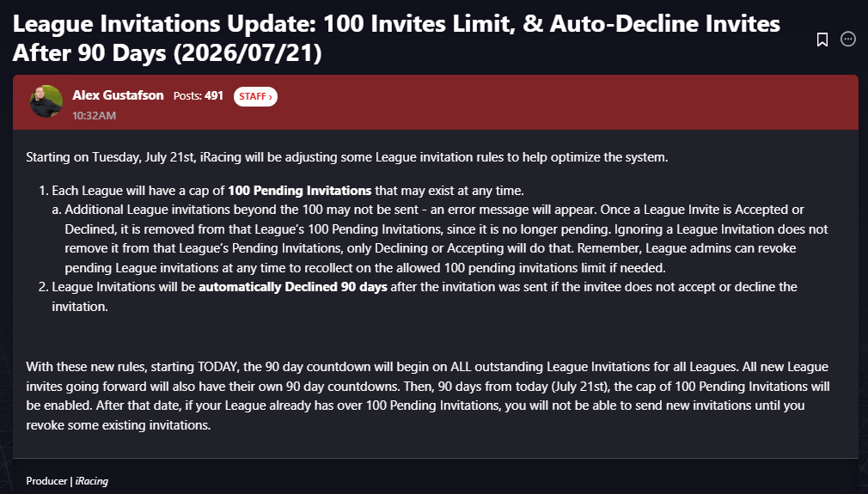Click the 10:32AM post timestamp
The height and width of the screenshot is (494, 868).
(94, 115)
